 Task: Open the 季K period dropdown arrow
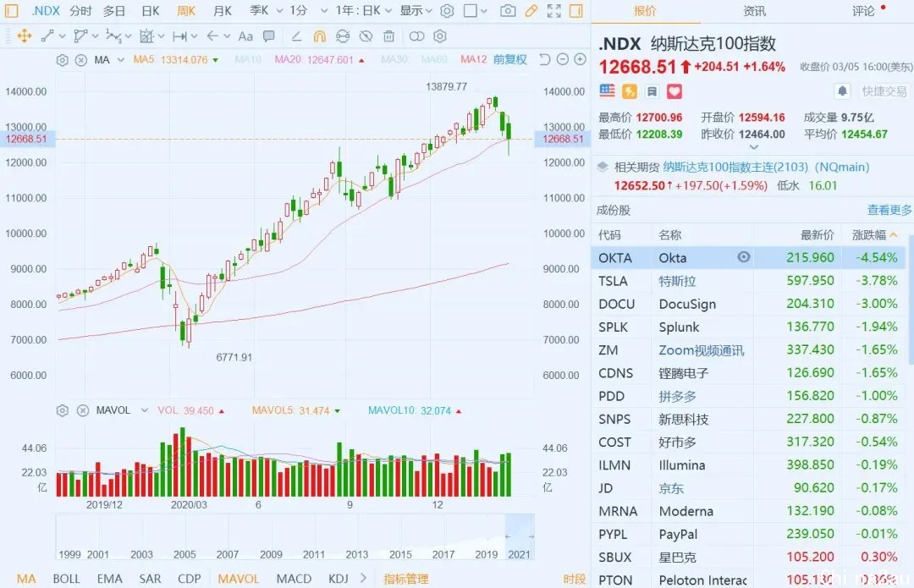coord(279,10)
